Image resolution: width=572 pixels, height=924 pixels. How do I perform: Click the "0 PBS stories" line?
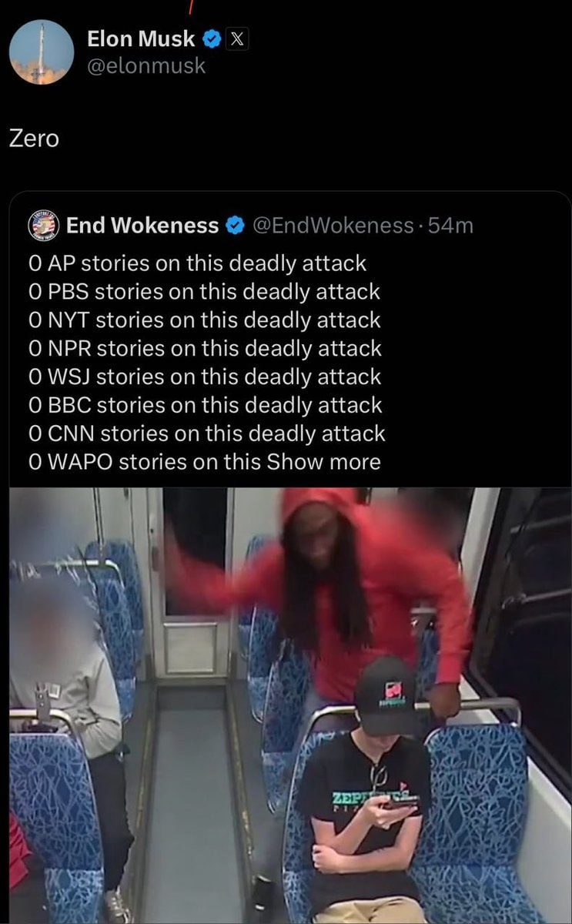point(204,292)
